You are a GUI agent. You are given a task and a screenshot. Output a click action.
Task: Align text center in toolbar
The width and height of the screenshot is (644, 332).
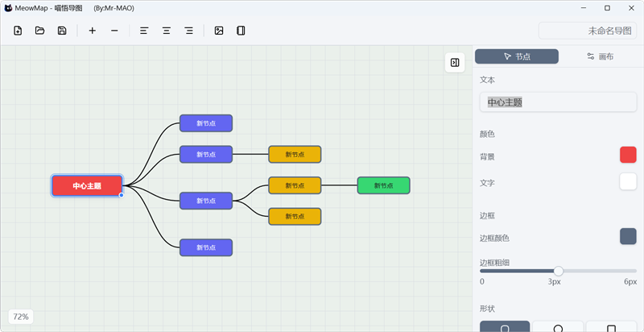167,31
